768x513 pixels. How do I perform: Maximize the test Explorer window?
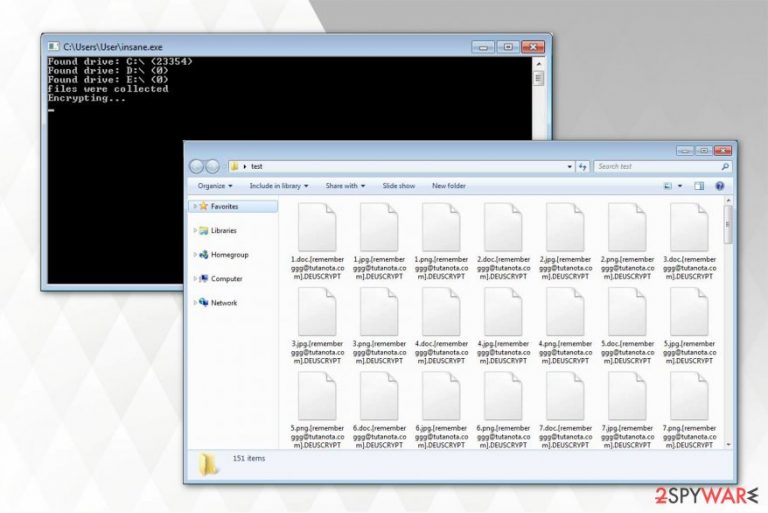[704, 150]
